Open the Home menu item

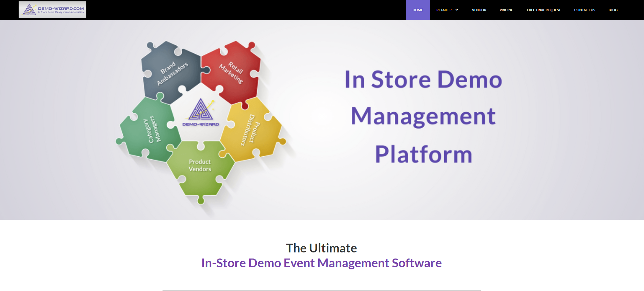pyautogui.click(x=417, y=10)
